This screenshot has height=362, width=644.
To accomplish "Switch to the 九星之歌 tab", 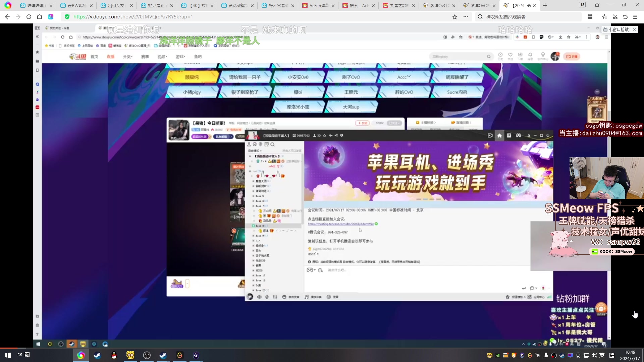I will pos(398,6).
